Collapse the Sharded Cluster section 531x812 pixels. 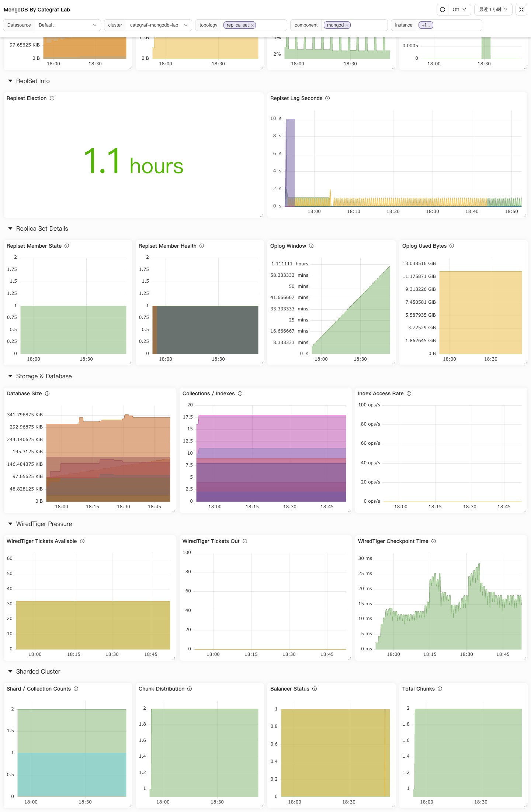click(10, 671)
